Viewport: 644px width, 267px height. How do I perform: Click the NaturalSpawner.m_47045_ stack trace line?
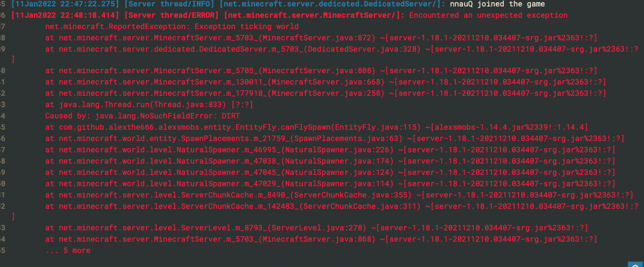click(x=330, y=172)
